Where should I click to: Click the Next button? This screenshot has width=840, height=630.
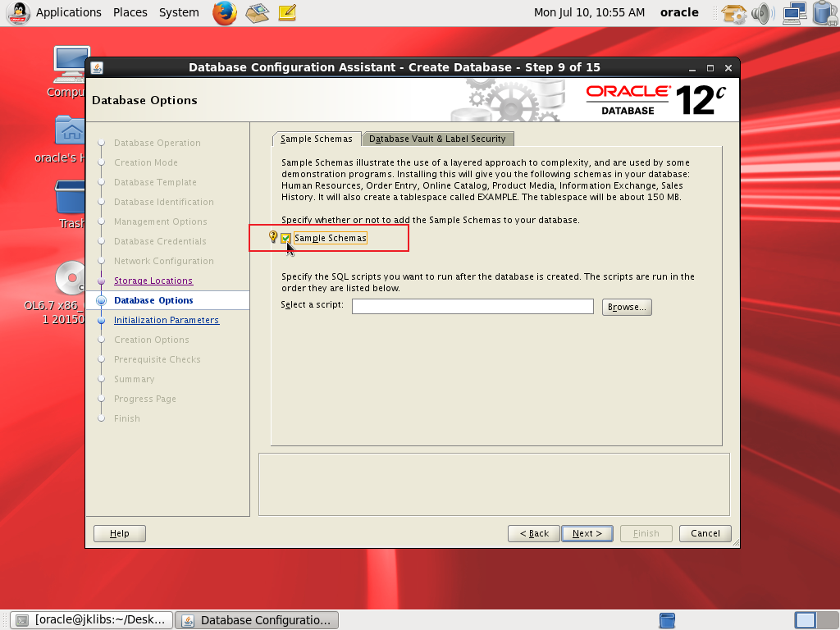click(x=587, y=533)
